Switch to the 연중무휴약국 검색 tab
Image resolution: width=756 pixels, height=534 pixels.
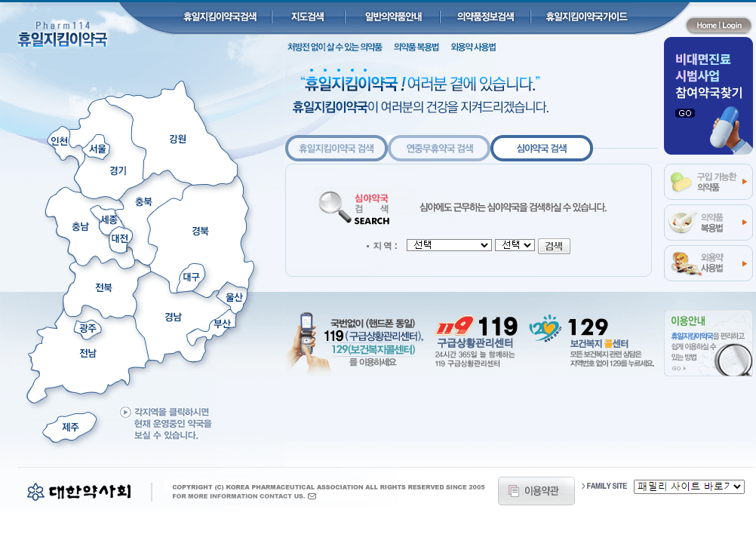[x=438, y=148]
